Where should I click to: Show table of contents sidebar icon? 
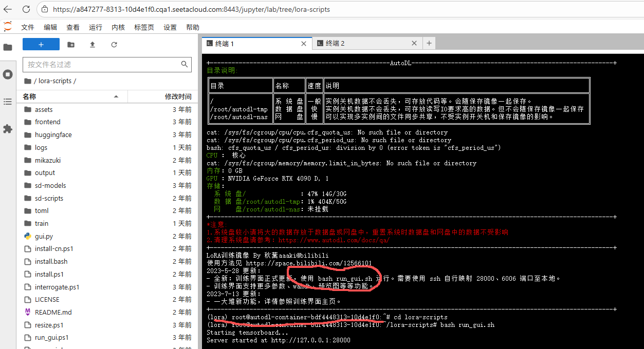pyautogui.click(x=8, y=102)
